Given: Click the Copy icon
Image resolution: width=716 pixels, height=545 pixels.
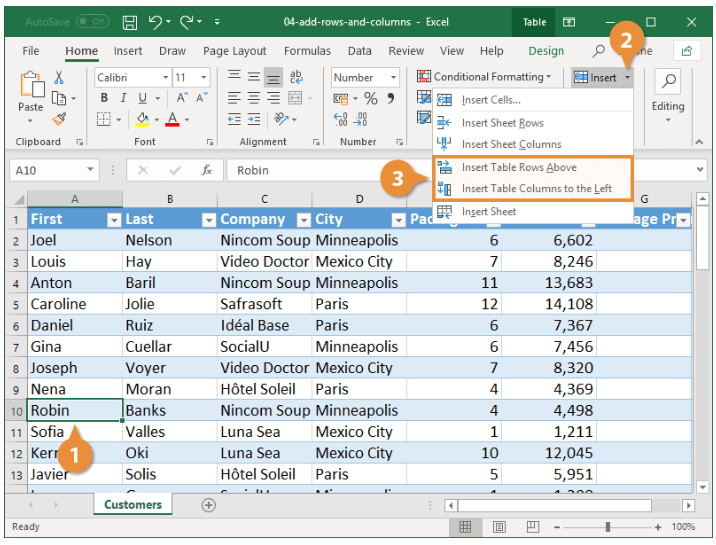Looking at the screenshot, I should tap(59, 98).
